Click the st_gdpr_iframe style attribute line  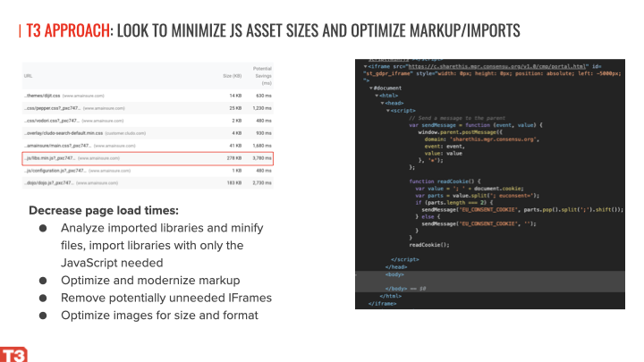492,73
